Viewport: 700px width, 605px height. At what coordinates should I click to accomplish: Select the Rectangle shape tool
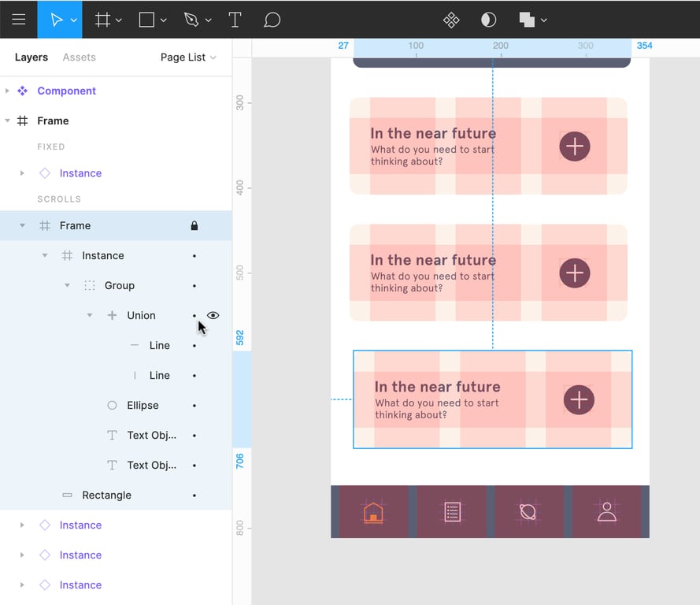tap(146, 20)
